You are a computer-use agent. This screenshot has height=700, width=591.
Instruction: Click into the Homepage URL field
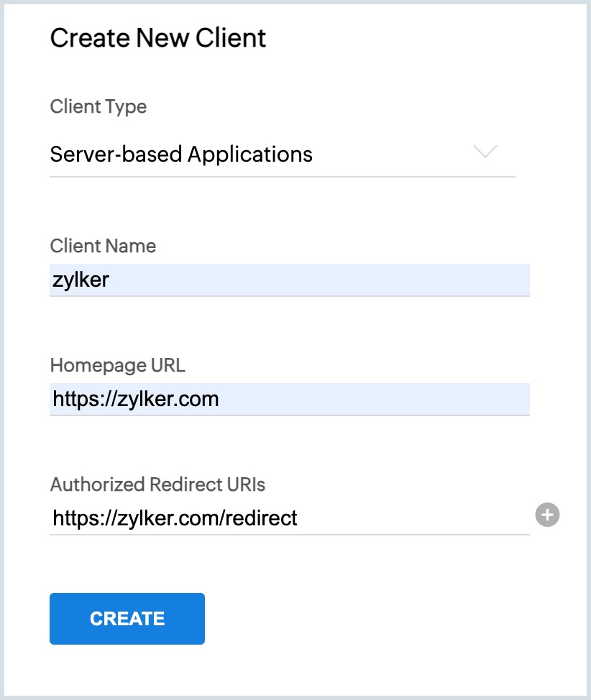click(x=289, y=399)
